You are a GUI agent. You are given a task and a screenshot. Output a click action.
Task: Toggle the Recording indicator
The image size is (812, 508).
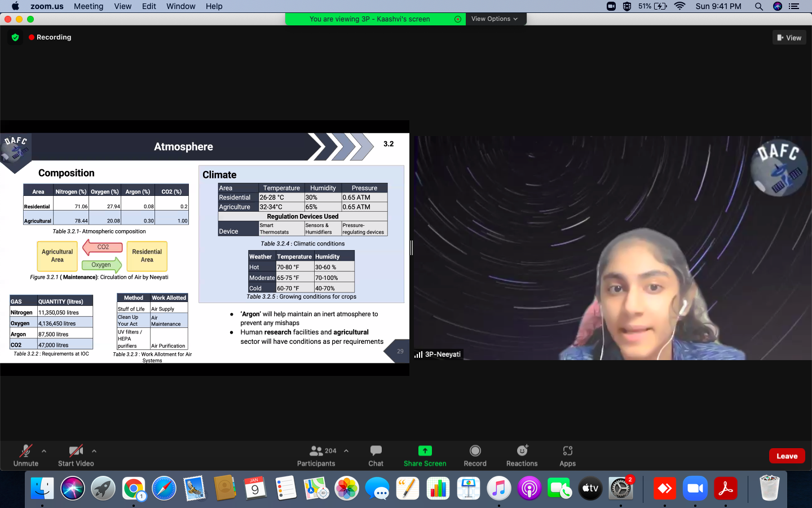pyautogui.click(x=50, y=37)
